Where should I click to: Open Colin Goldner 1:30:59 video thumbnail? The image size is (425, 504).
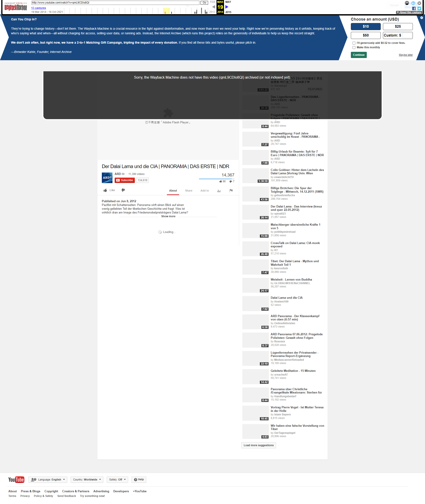pos(255,176)
